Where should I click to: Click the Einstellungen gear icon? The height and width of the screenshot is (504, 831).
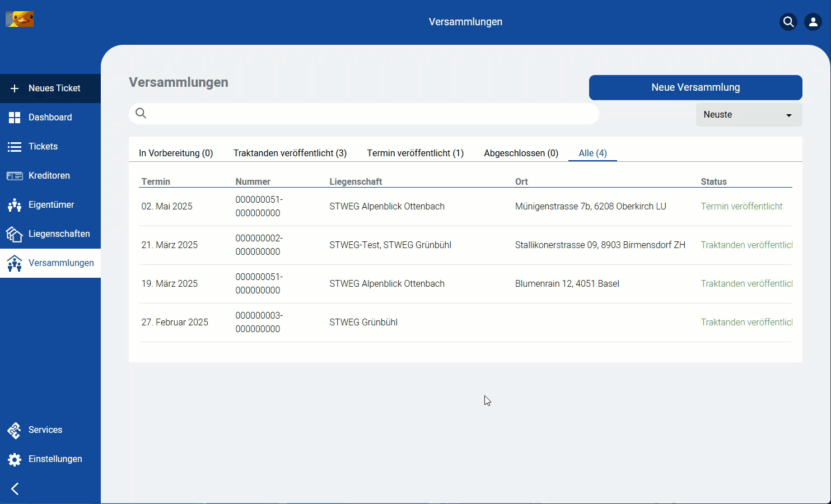[15, 459]
